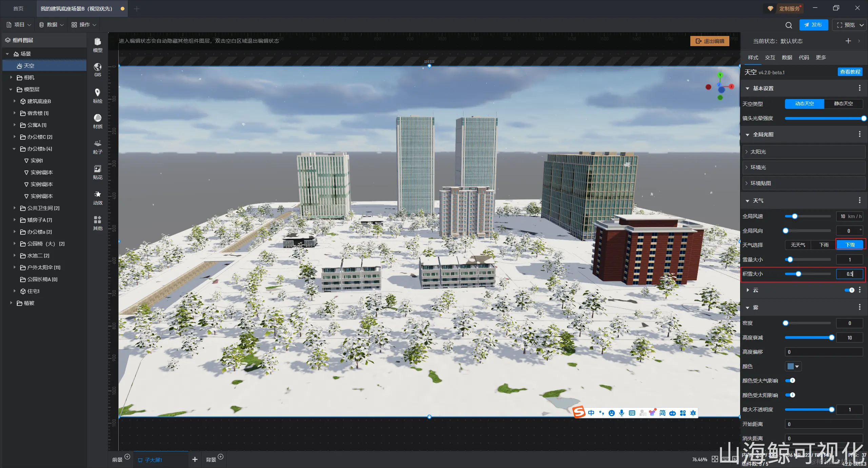The height and width of the screenshot is (468, 868).
Task: Click the search magnifier icon
Action: click(x=789, y=25)
